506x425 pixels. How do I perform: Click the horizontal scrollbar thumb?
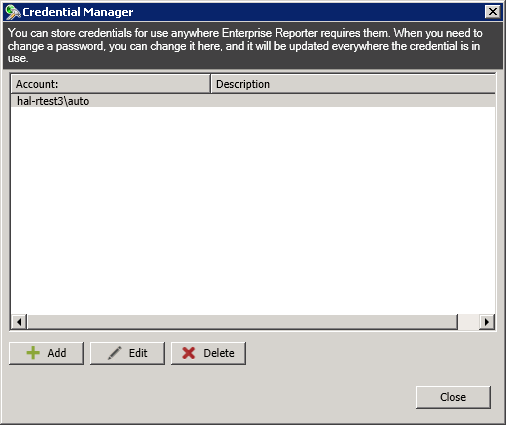point(243,322)
